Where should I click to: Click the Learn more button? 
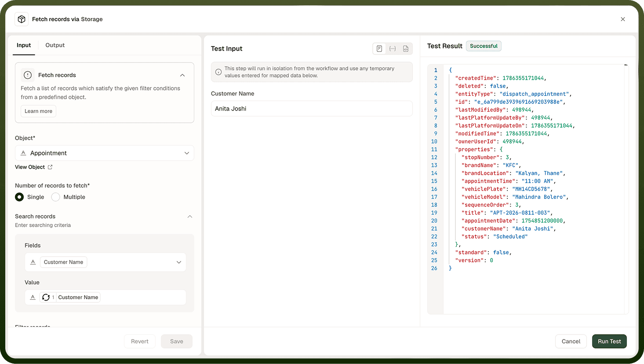(38, 111)
